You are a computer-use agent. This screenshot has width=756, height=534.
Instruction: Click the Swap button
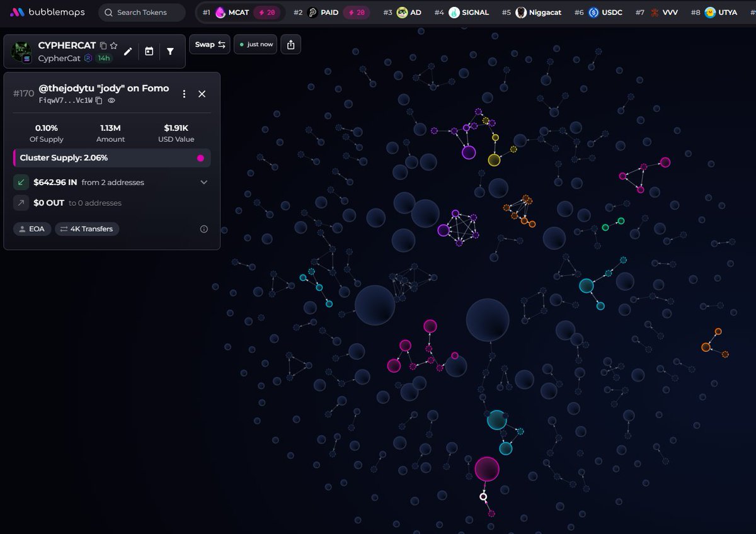point(210,45)
